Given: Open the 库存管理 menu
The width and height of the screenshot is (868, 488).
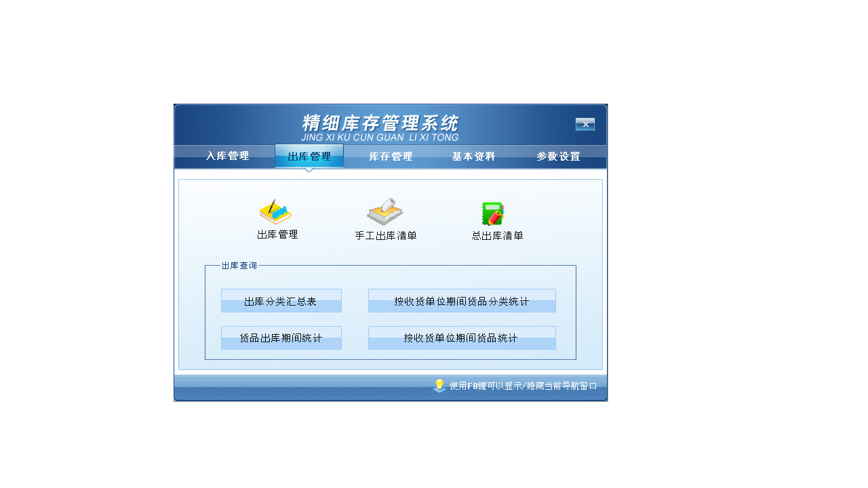Looking at the screenshot, I should point(390,156).
